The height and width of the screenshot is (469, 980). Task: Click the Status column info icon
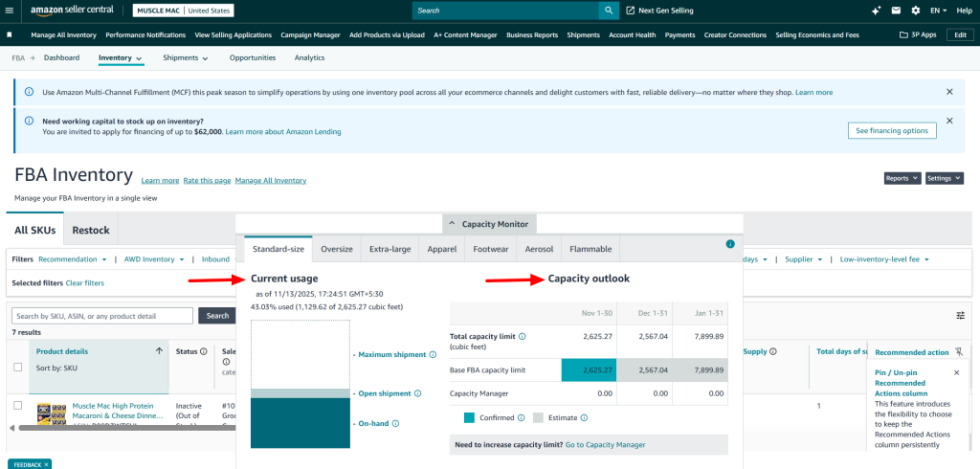tap(204, 351)
